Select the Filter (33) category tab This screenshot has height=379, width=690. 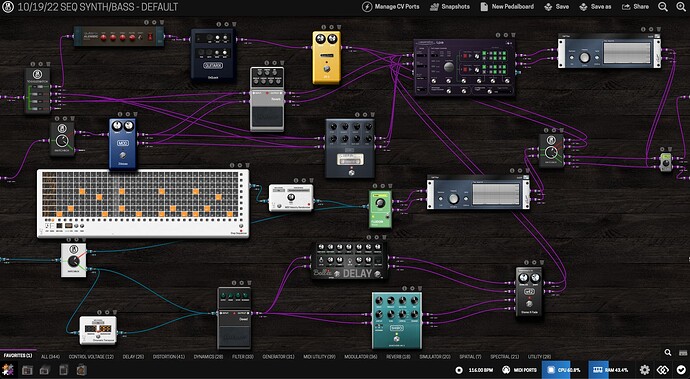coord(242,357)
